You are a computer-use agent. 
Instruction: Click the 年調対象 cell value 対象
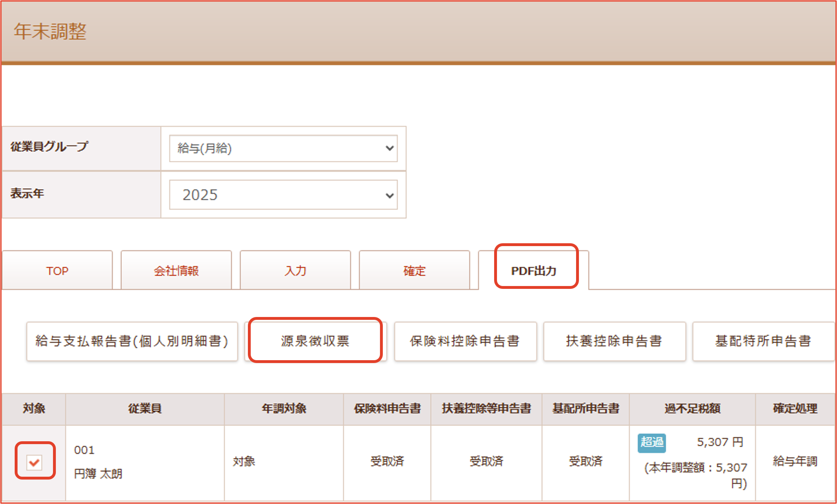[x=244, y=461]
